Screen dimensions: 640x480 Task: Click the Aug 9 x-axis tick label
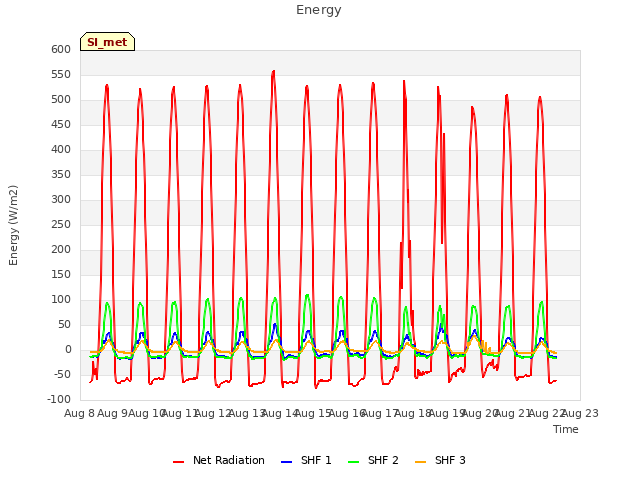tap(113, 413)
